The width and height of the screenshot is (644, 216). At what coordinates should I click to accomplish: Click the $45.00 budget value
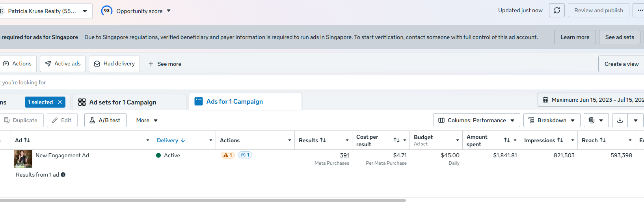(450, 155)
